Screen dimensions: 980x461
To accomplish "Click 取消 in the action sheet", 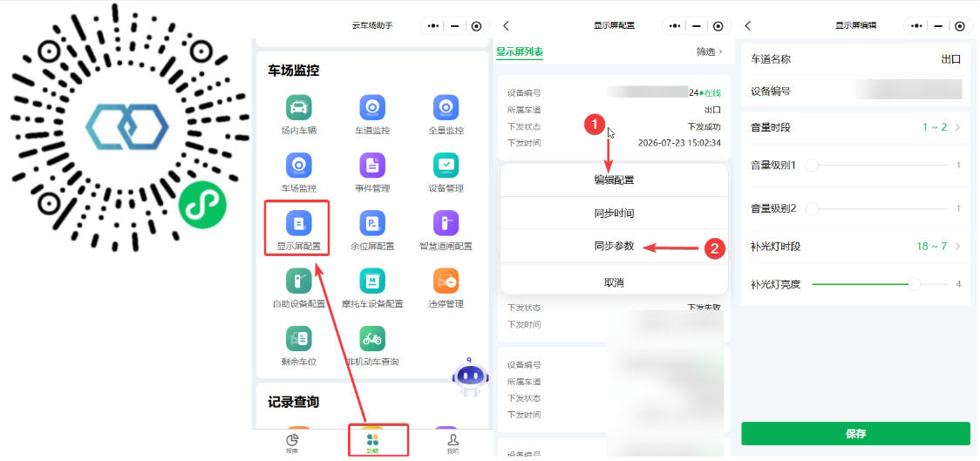I will 614,282.
